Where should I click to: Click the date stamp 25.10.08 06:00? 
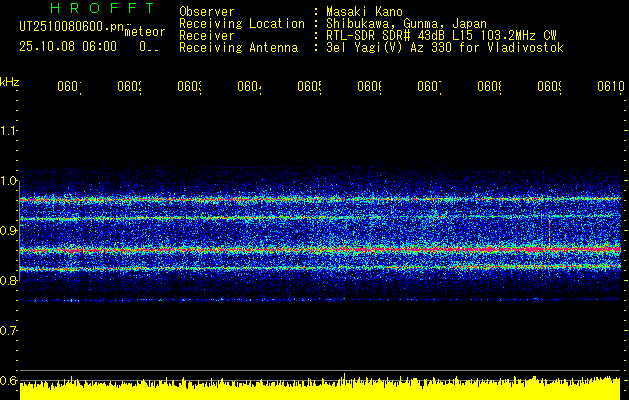pos(68,47)
